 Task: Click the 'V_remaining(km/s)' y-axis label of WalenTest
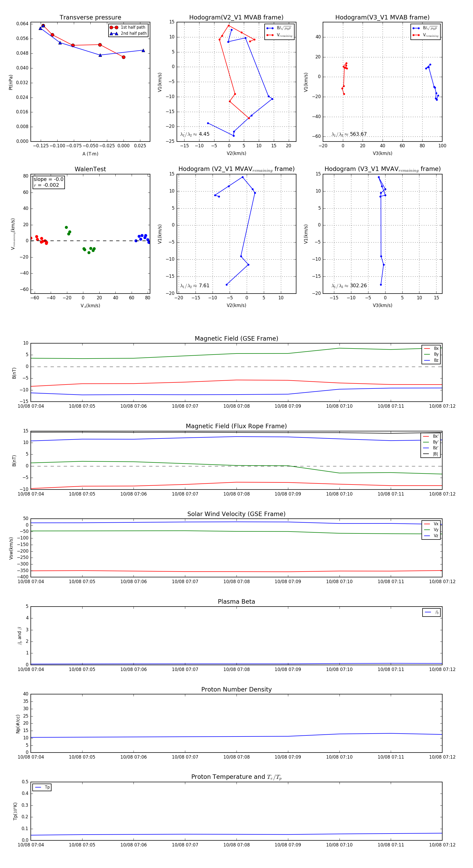(13, 234)
